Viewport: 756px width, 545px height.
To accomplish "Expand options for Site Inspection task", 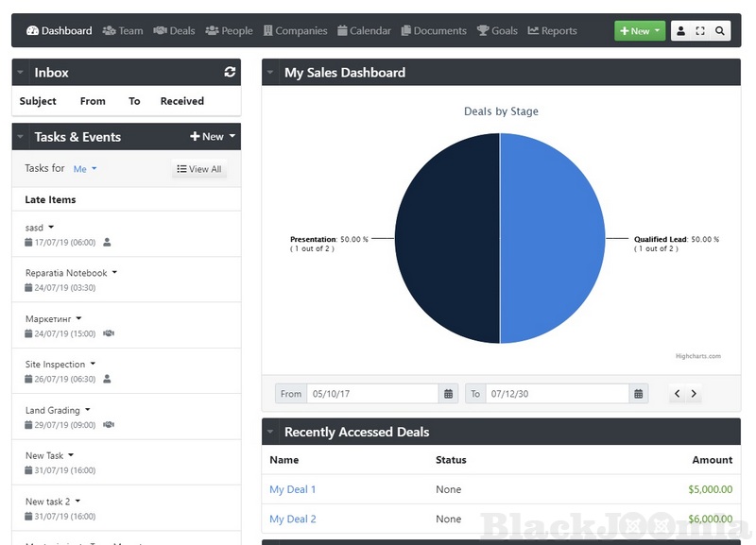I will click(x=93, y=364).
